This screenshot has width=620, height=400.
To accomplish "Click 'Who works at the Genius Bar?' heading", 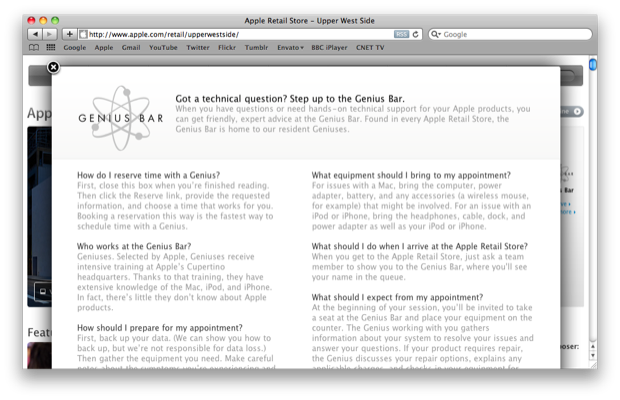I will click(x=134, y=246).
